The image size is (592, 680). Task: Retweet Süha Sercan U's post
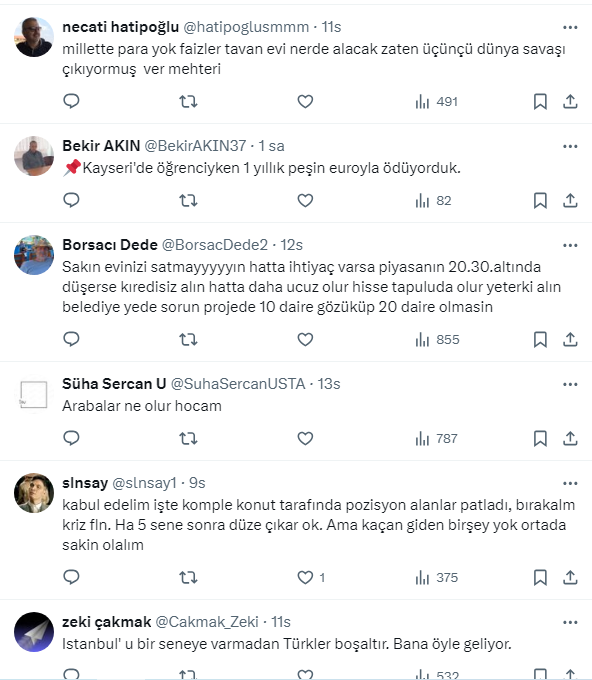point(188,438)
